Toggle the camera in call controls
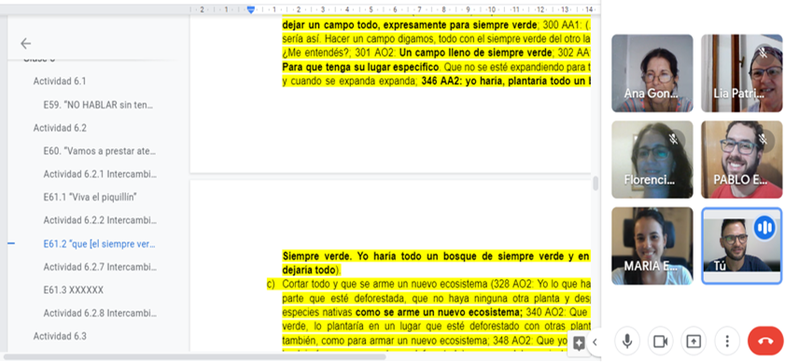The width and height of the screenshot is (800, 362). pos(660,341)
